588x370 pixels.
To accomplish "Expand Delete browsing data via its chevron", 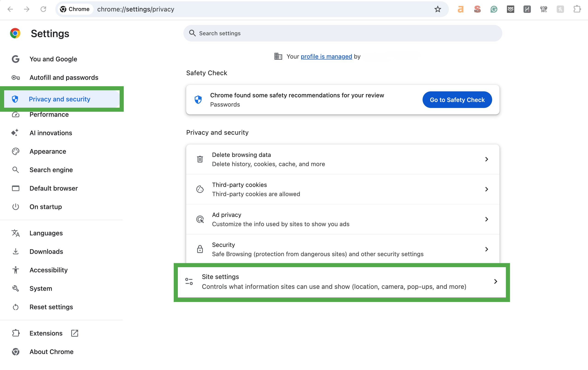I will tap(487, 159).
